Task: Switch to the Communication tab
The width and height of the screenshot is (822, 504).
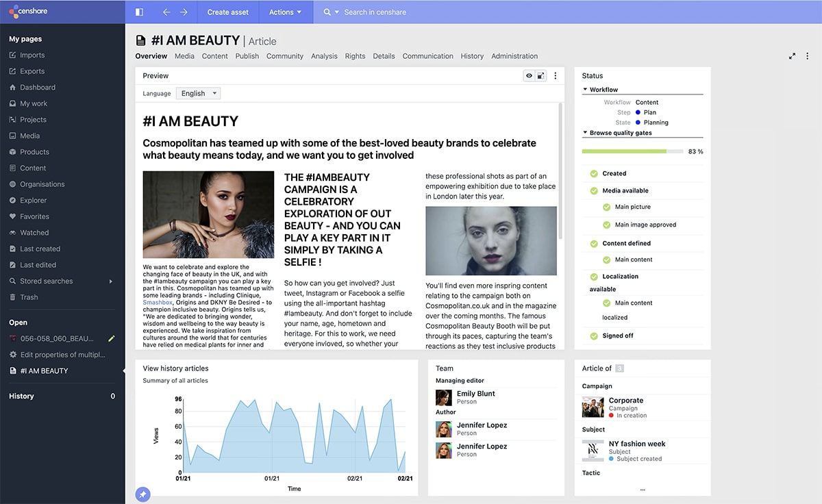Action: (x=428, y=56)
